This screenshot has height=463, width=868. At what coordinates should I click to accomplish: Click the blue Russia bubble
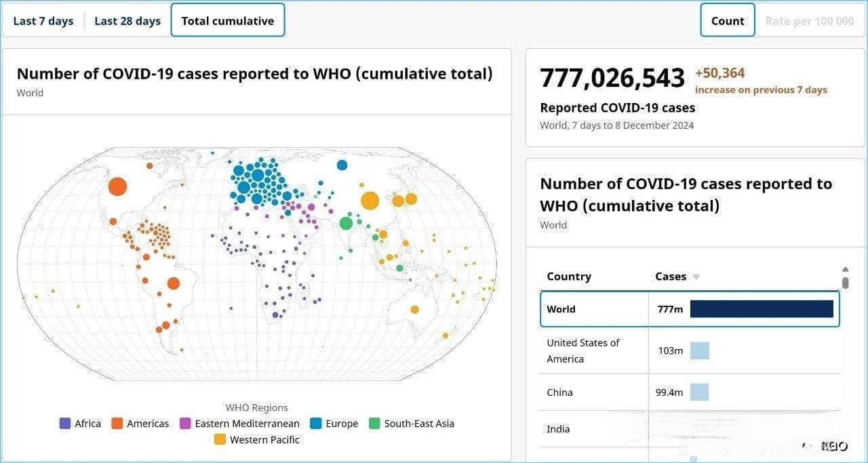342,165
